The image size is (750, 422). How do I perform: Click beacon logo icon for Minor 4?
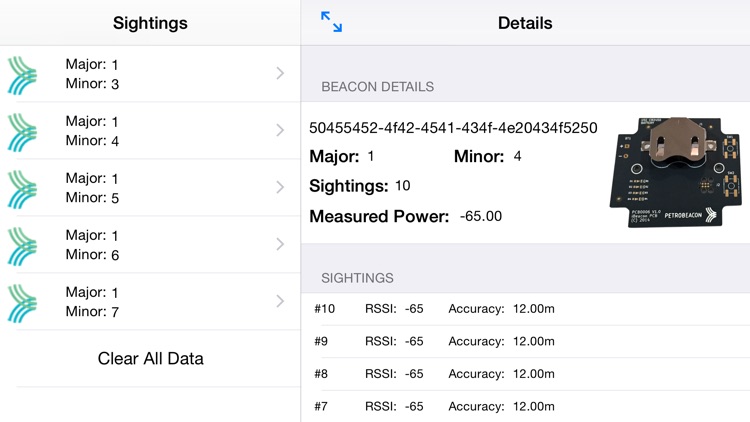click(x=22, y=132)
